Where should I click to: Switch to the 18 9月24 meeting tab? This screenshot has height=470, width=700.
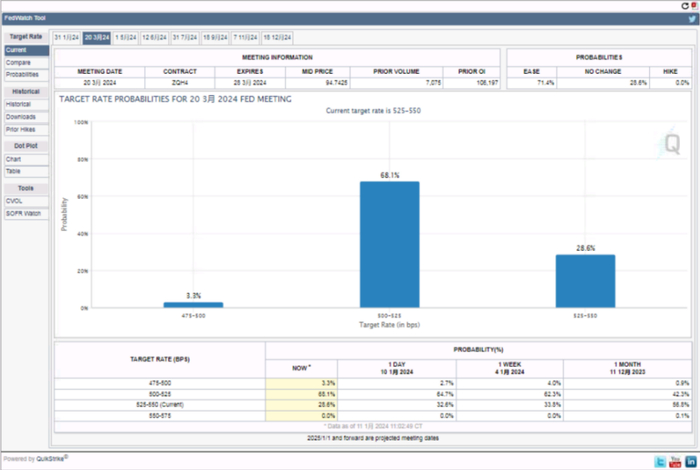coord(215,37)
